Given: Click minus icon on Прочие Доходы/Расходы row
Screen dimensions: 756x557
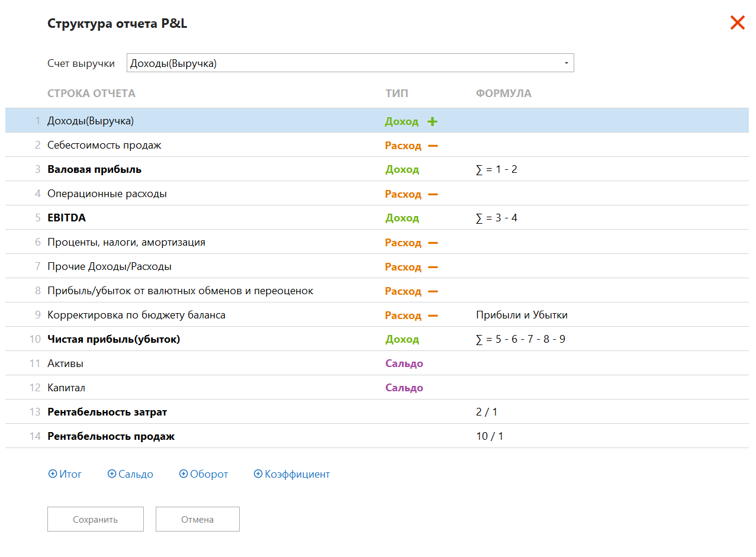Looking at the screenshot, I should coord(433,267).
